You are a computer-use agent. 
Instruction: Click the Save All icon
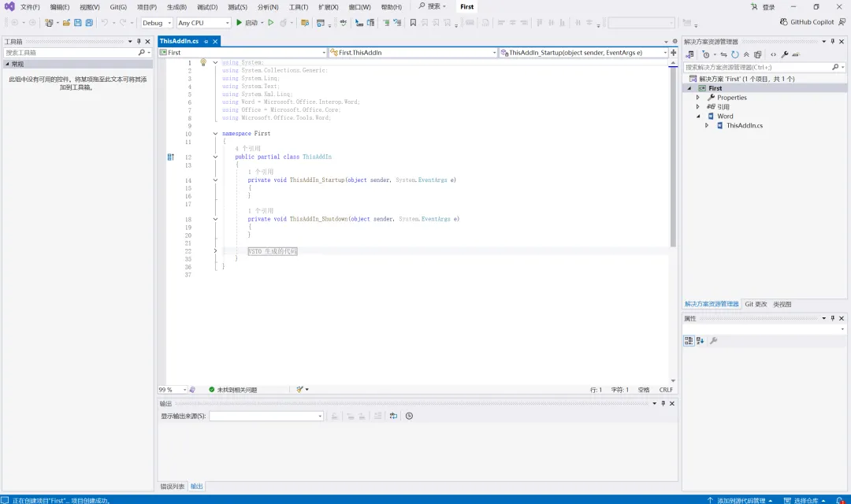tap(89, 23)
